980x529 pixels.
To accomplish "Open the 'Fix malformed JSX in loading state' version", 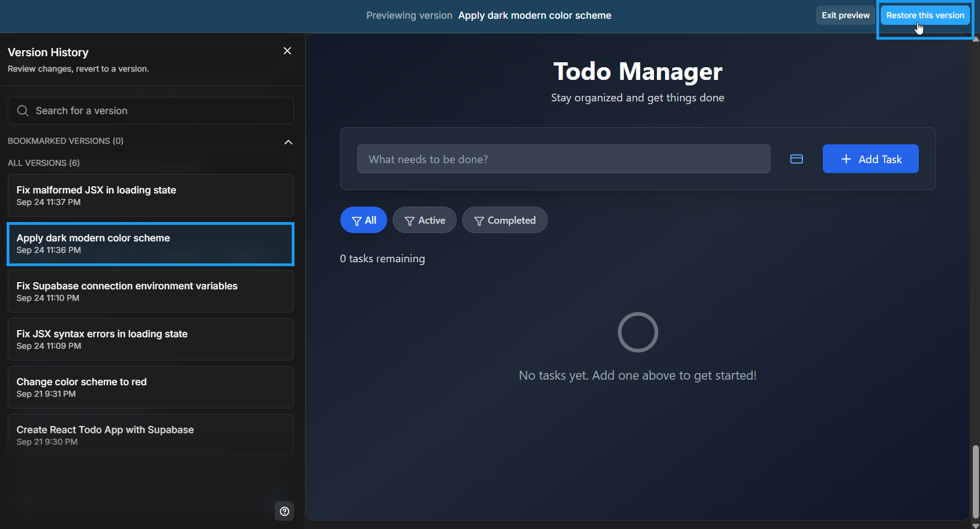I will pos(150,195).
